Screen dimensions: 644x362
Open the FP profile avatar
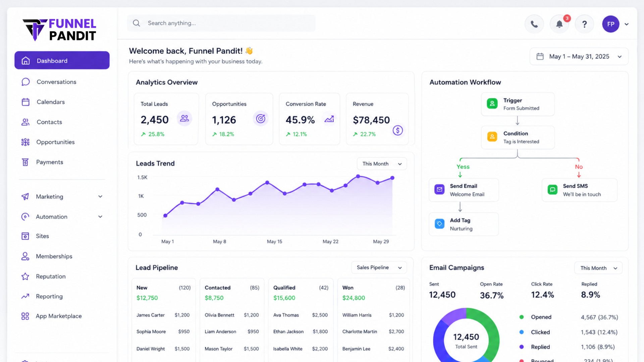coord(610,24)
